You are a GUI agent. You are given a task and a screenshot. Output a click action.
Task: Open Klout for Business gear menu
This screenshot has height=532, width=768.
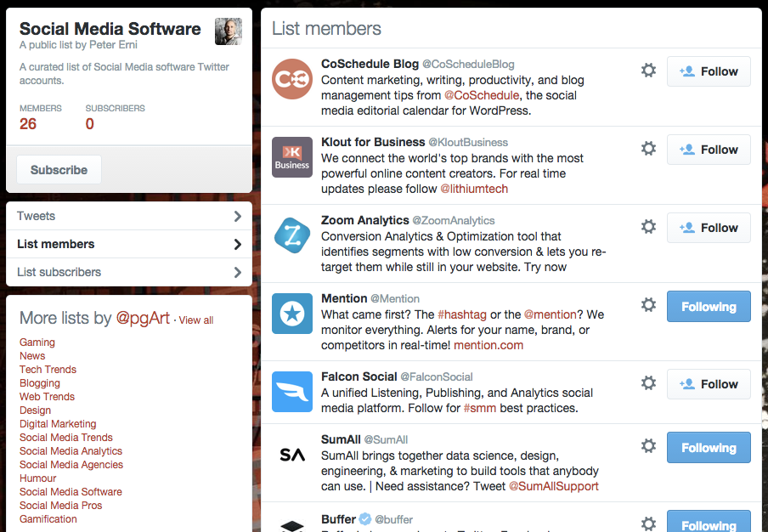click(x=648, y=149)
